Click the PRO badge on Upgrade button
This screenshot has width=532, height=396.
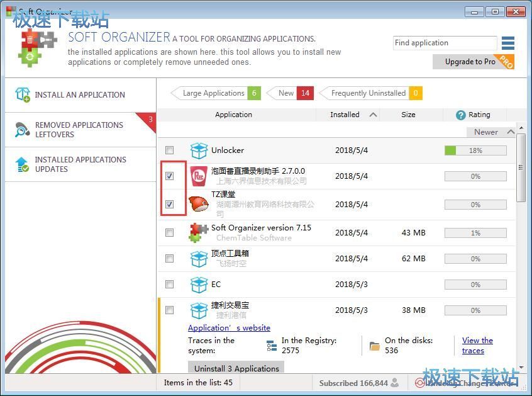click(505, 62)
